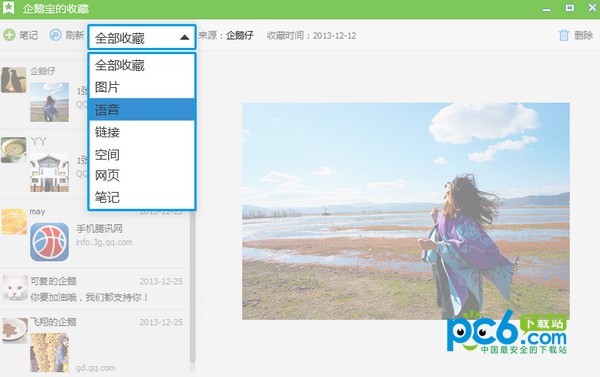
Task: Click the trash can delete icon
Action: (564, 35)
